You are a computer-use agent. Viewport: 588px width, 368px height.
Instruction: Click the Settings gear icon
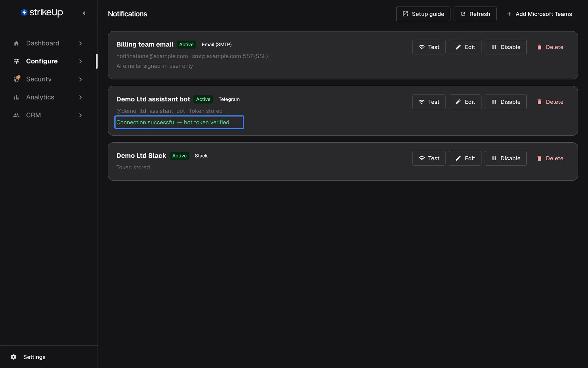(x=13, y=357)
